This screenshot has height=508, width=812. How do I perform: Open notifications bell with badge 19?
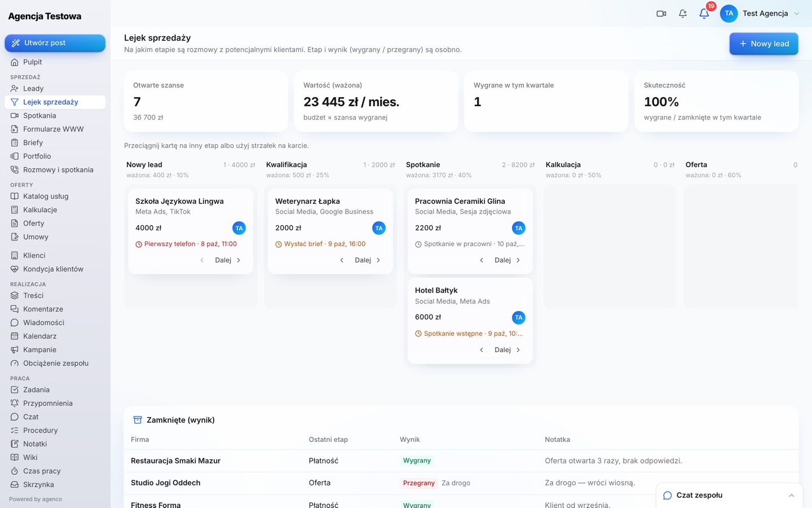click(x=704, y=14)
